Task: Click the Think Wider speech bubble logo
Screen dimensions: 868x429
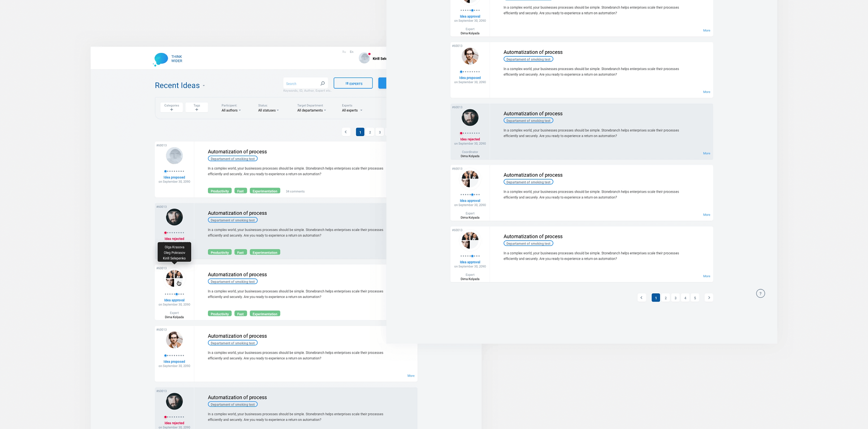Action: pos(161,59)
